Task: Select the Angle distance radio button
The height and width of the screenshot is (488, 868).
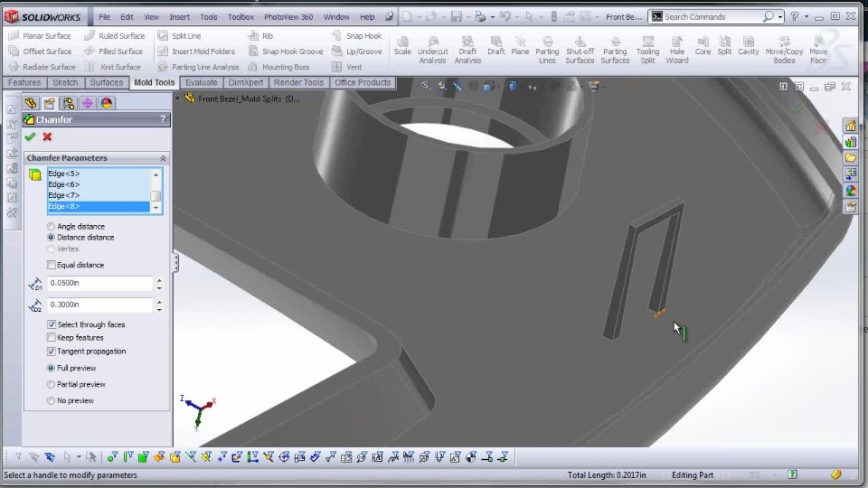Action: [51, 227]
